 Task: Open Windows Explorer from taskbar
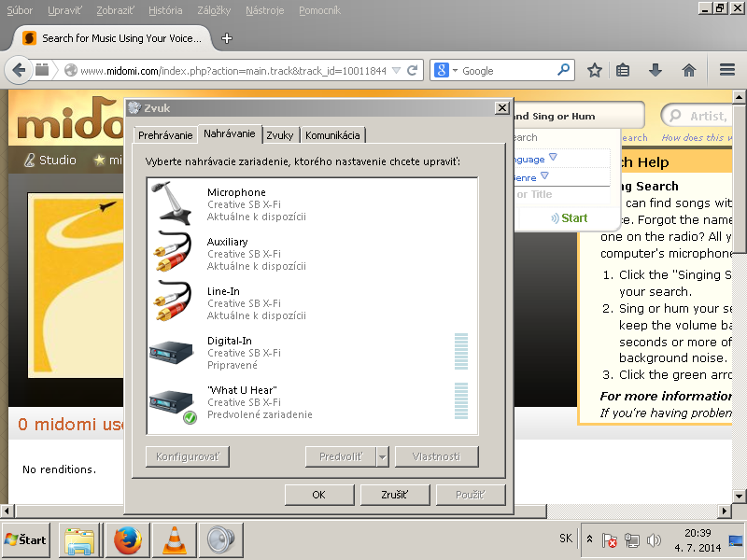(x=79, y=540)
